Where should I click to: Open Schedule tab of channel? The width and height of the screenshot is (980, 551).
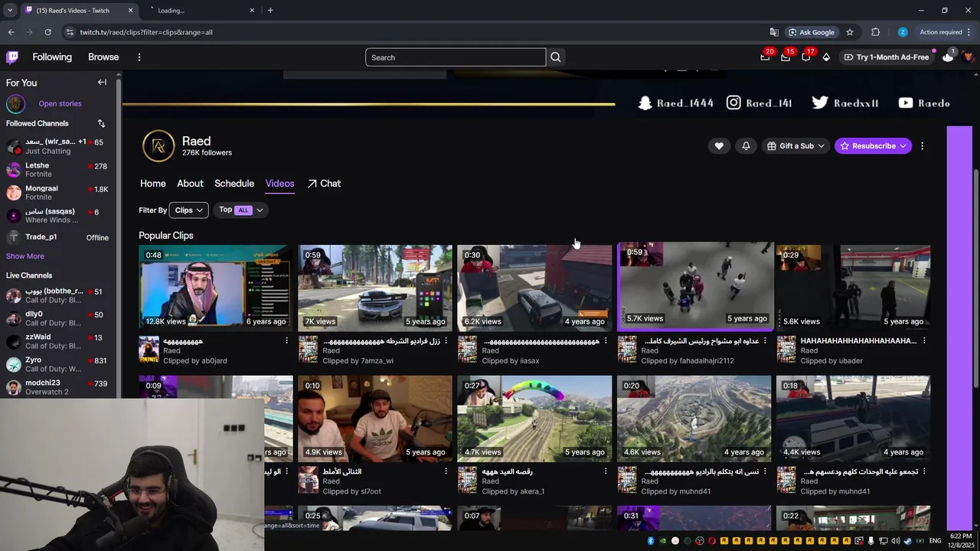[234, 184]
